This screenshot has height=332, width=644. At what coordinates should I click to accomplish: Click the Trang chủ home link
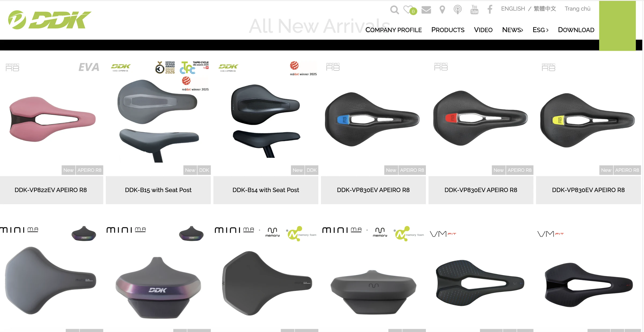577,9
